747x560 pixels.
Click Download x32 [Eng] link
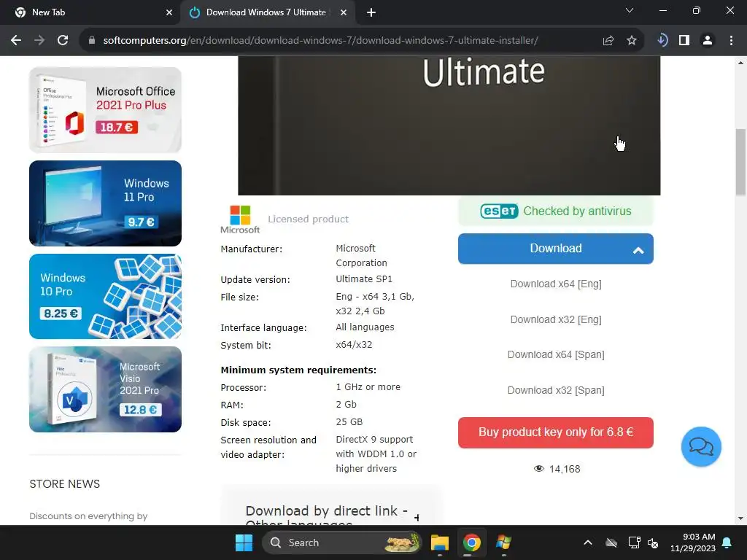(555, 319)
